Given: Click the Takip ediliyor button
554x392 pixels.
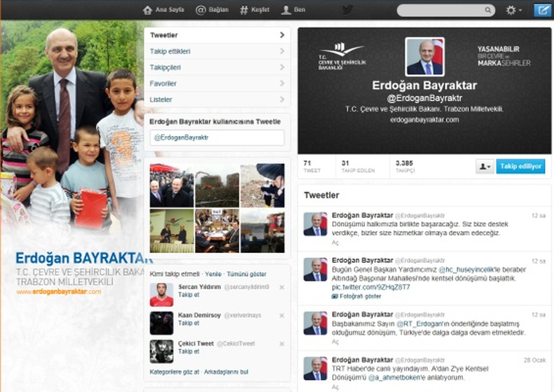Looking at the screenshot, I should click(x=521, y=166).
